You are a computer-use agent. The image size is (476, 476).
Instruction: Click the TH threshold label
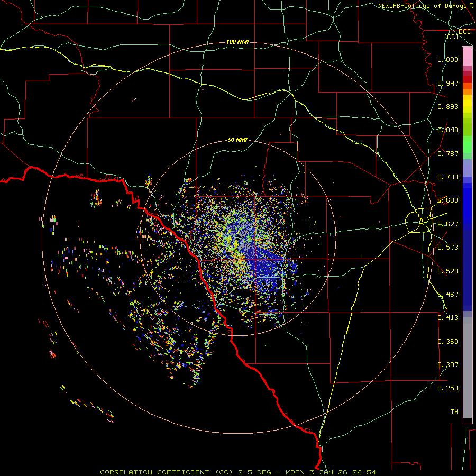tap(454, 412)
